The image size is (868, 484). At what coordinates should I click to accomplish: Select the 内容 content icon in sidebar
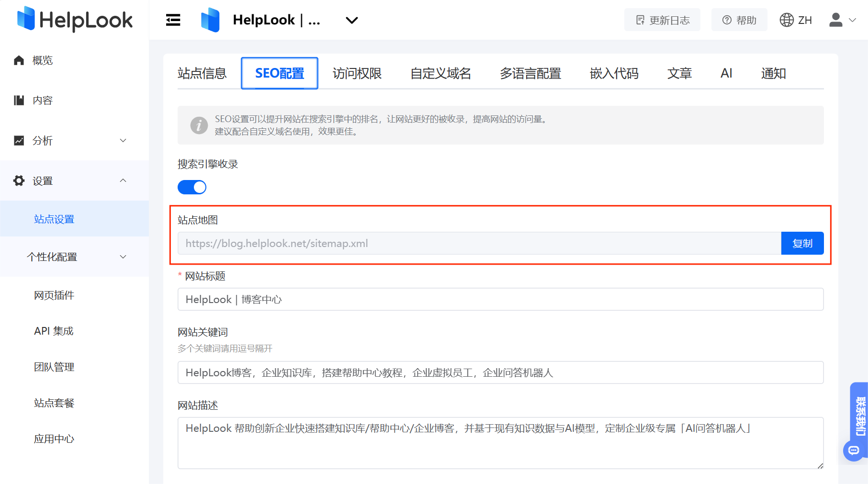pyautogui.click(x=19, y=100)
